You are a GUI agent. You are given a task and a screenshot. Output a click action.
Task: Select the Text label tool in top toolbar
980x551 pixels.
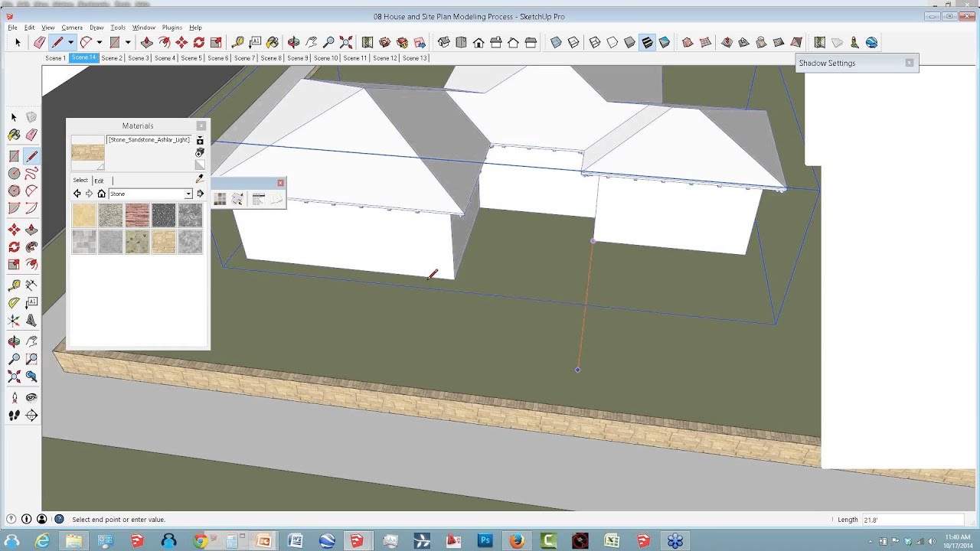(255, 43)
